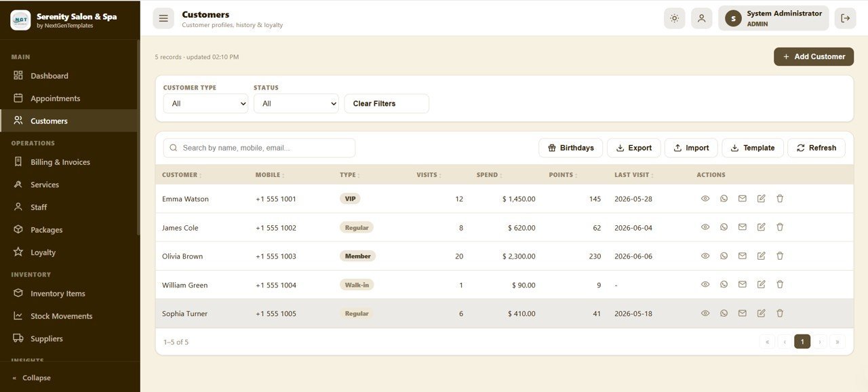This screenshot has height=392, width=868.
Task: Select page 1 in pagination
Action: click(x=802, y=342)
